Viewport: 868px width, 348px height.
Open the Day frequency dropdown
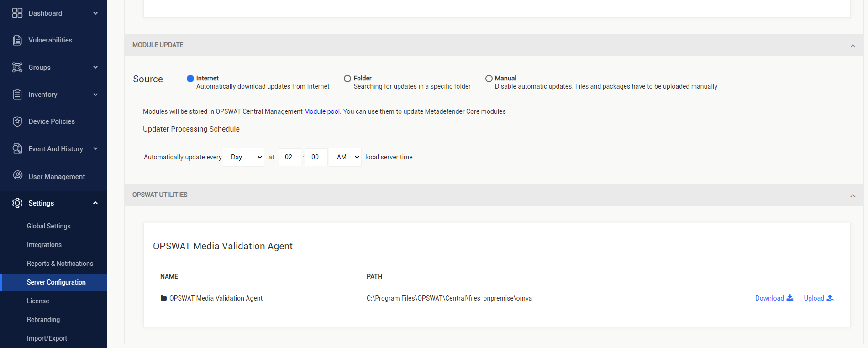[244, 157]
